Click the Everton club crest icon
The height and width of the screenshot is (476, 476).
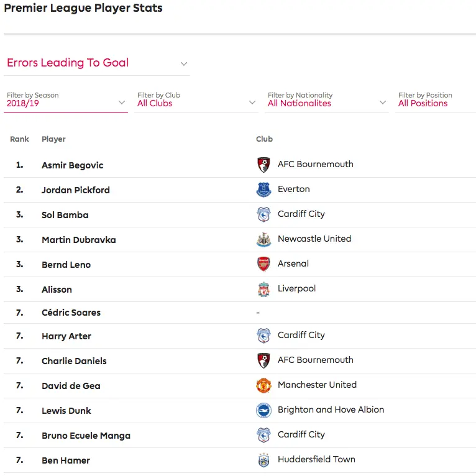point(263,190)
